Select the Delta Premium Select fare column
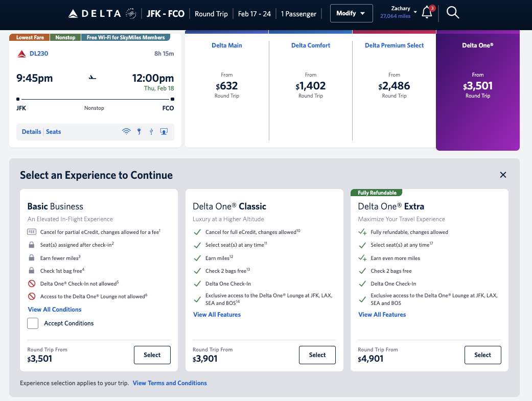The image size is (532, 401). (x=394, y=90)
